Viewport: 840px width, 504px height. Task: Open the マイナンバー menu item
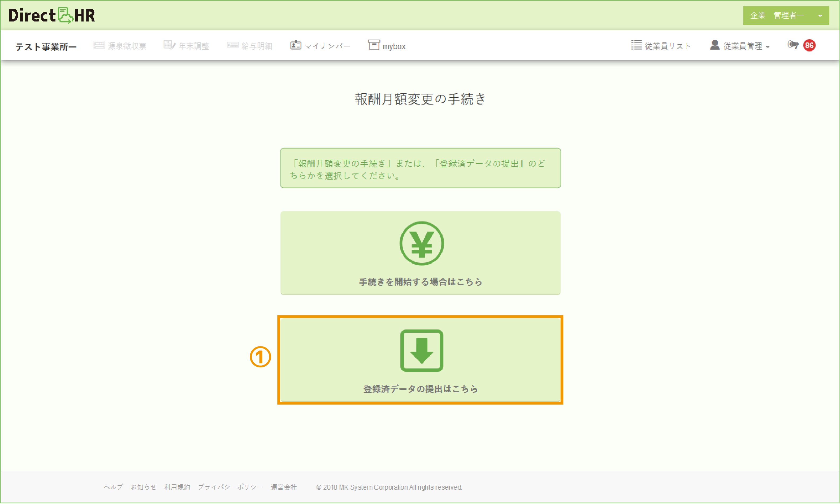tap(320, 46)
